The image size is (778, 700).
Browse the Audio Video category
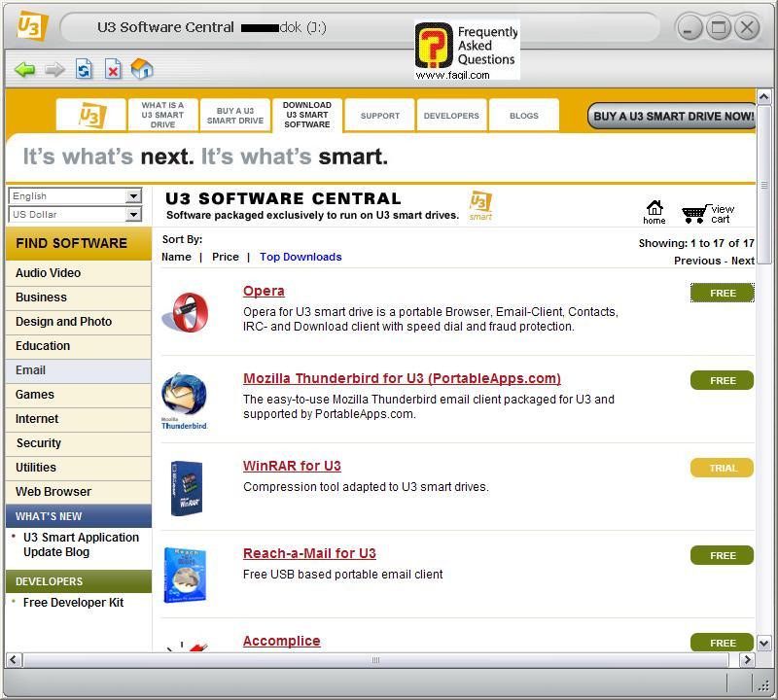coord(79,273)
